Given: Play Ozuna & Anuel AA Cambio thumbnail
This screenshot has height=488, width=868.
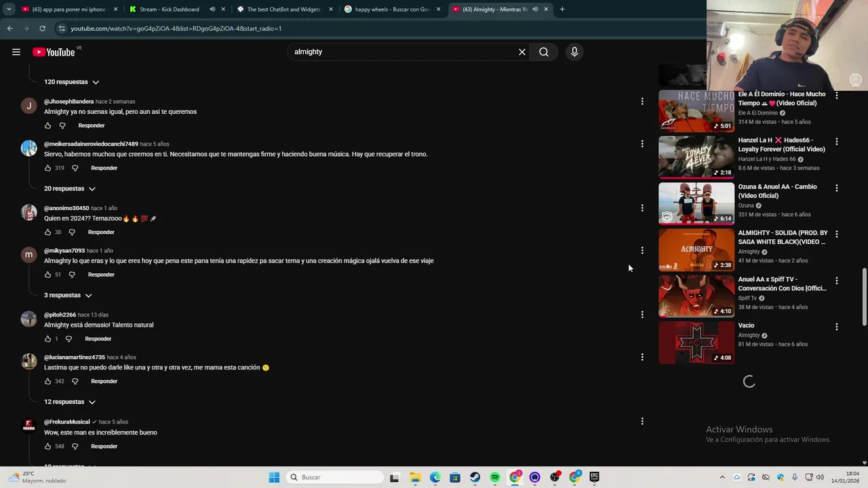Looking at the screenshot, I should click(x=696, y=203).
